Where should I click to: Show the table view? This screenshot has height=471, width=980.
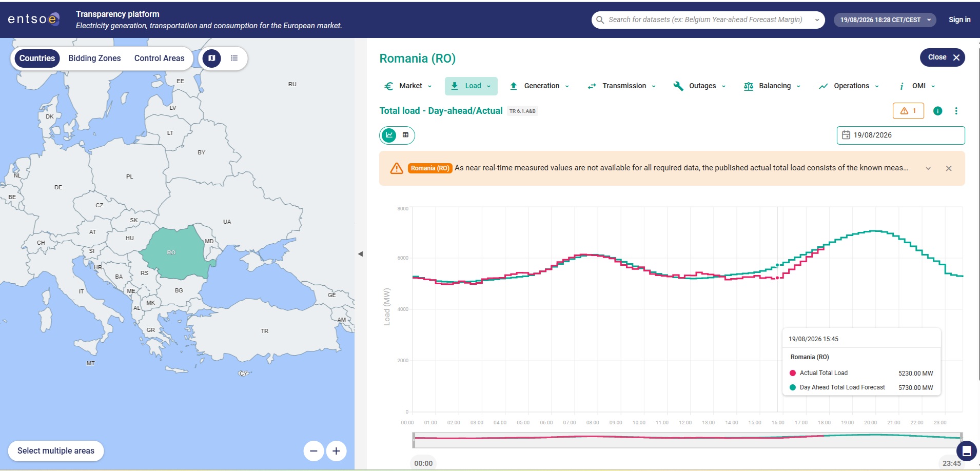coord(405,135)
